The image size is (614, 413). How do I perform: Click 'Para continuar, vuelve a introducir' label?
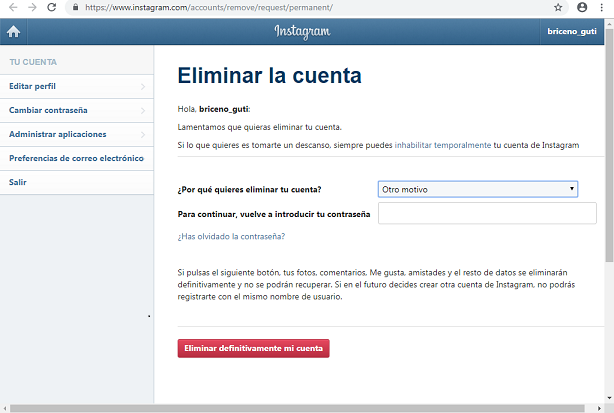click(274, 214)
